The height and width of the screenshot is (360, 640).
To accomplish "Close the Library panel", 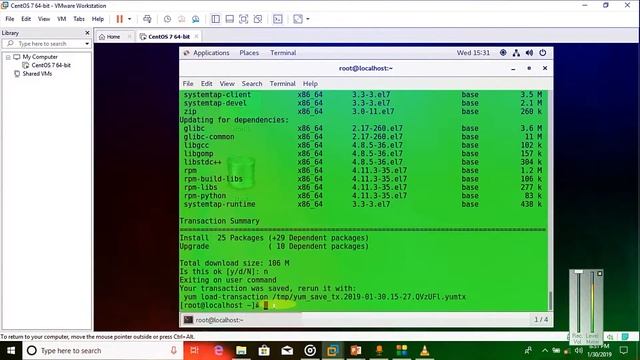I will coord(87,33).
